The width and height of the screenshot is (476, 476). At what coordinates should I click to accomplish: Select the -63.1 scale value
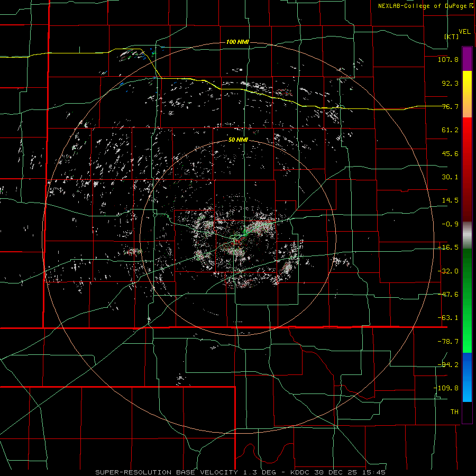tap(448, 318)
